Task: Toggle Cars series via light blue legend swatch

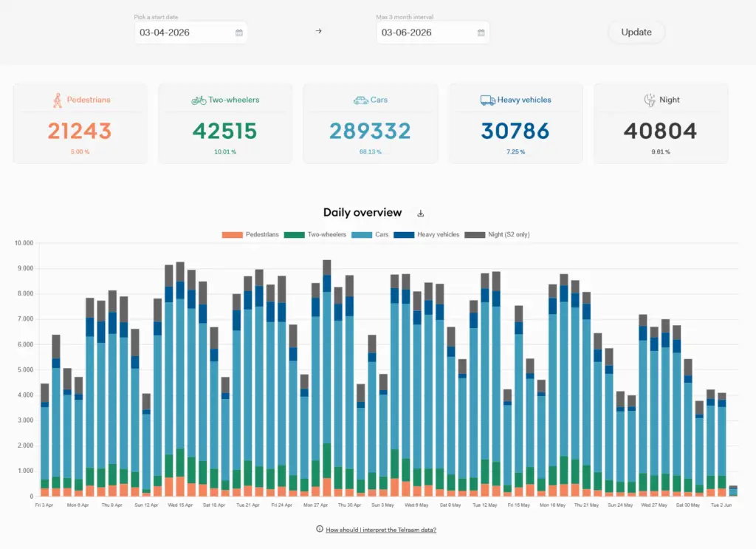Action: tap(362, 235)
